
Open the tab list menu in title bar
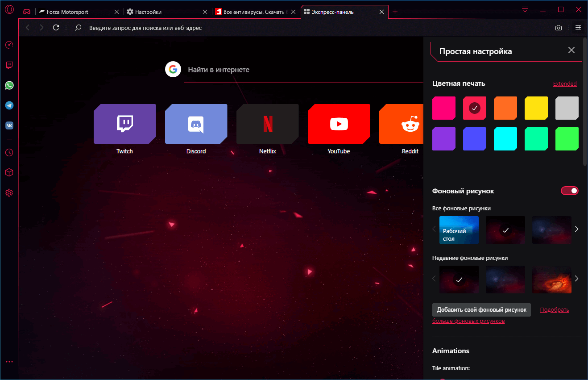tap(525, 9)
